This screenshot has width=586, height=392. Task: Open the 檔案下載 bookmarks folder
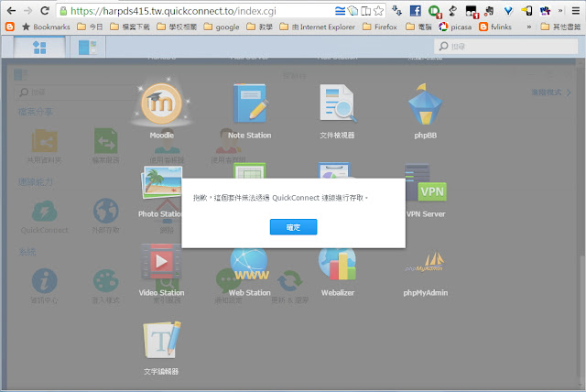[130, 27]
